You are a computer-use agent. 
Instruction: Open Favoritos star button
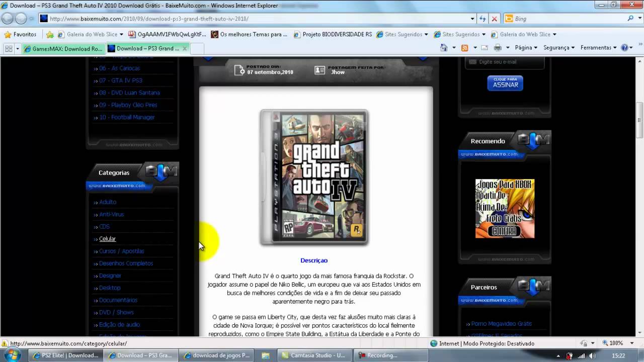coord(21,34)
